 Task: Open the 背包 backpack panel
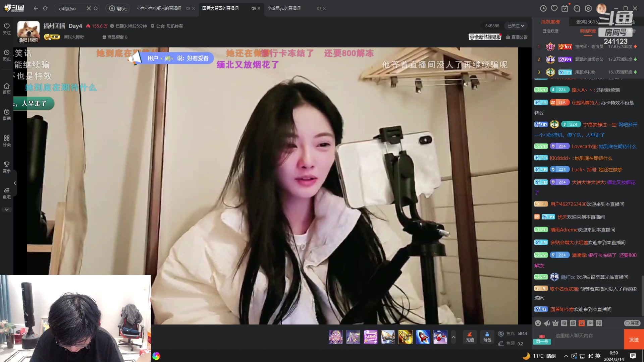pyautogui.click(x=487, y=337)
